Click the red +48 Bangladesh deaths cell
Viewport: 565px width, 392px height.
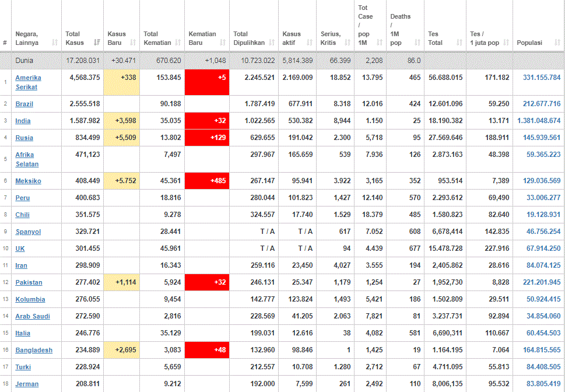(207, 350)
